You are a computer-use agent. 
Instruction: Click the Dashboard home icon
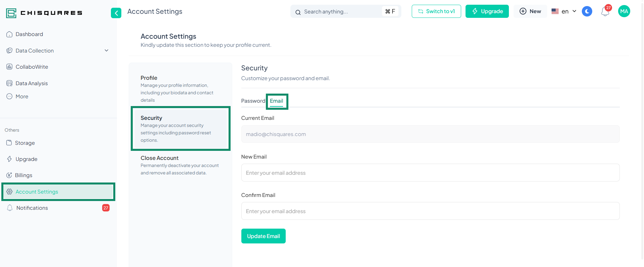[x=9, y=34]
